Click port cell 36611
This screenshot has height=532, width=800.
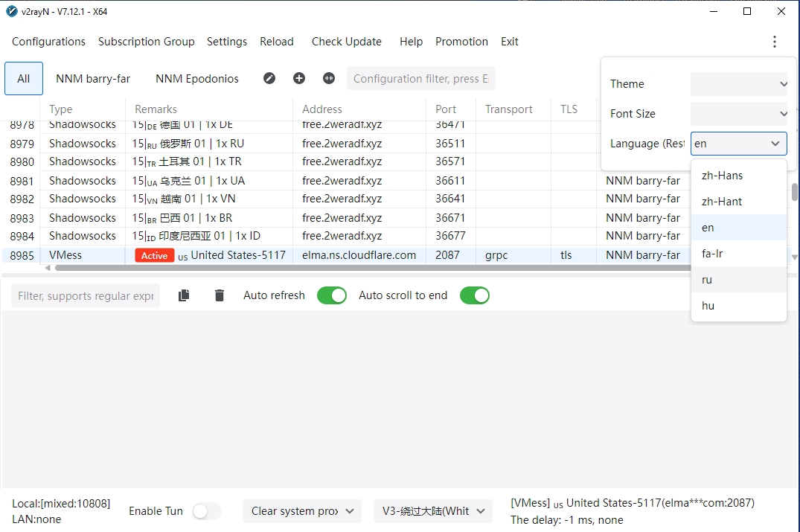pos(450,181)
